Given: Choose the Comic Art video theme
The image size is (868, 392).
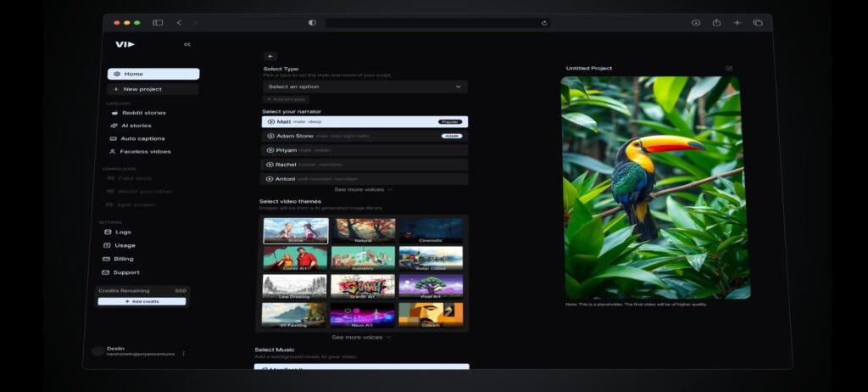Looking at the screenshot, I should click(x=295, y=259).
